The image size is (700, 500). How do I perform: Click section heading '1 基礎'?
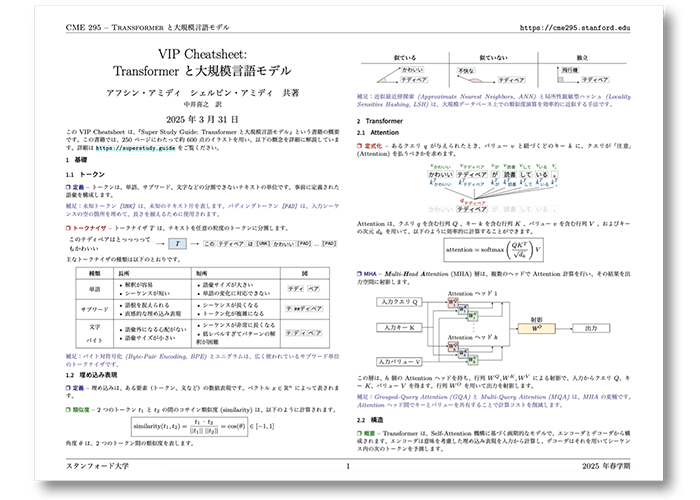point(76,160)
